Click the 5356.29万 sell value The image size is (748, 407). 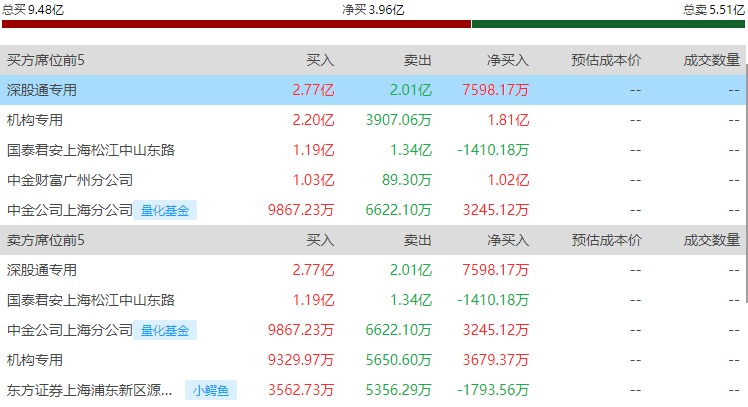point(398,390)
